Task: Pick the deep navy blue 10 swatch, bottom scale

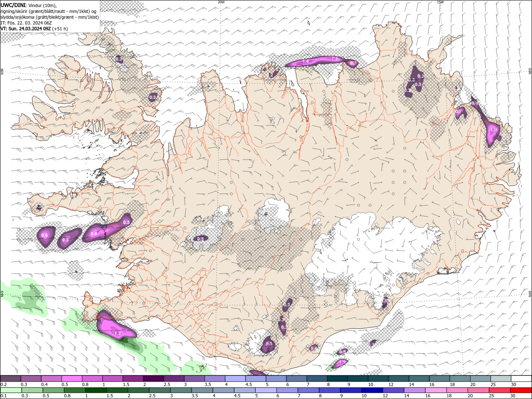Action: (x=372, y=390)
